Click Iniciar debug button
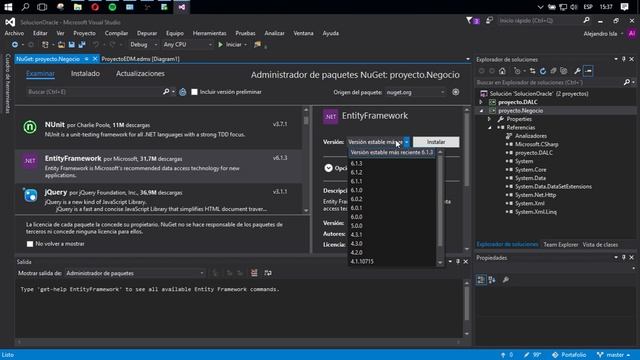Screen dimensions: 640x360 coord(232,44)
